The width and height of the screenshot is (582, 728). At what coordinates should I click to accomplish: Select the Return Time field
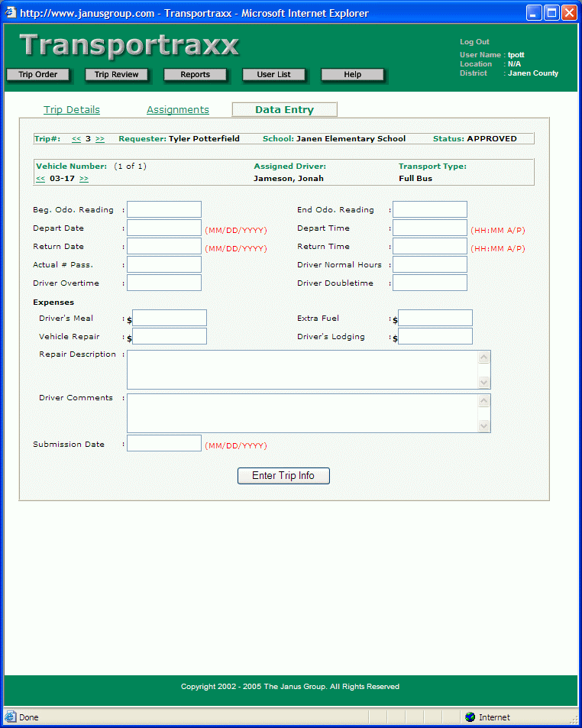click(430, 246)
